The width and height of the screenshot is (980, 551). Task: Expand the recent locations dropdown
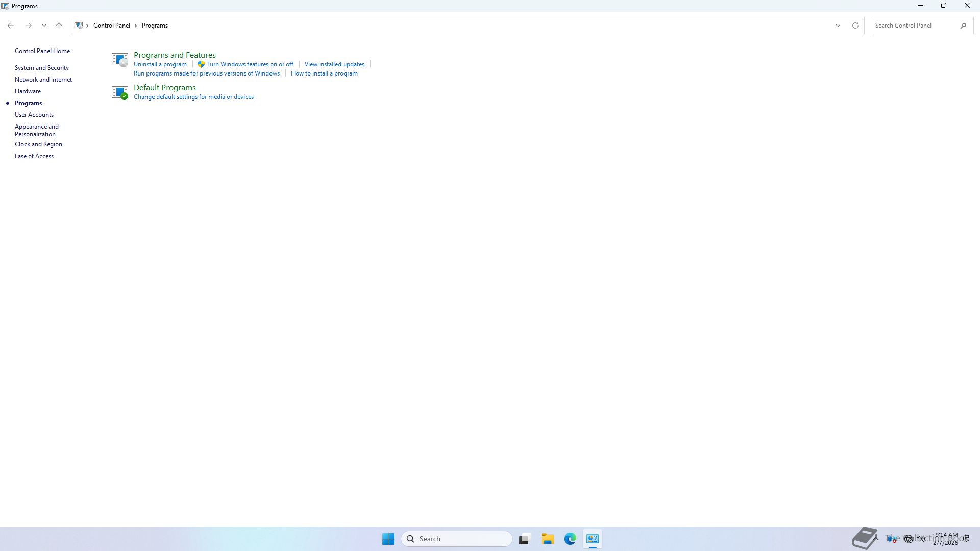pyautogui.click(x=44, y=26)
